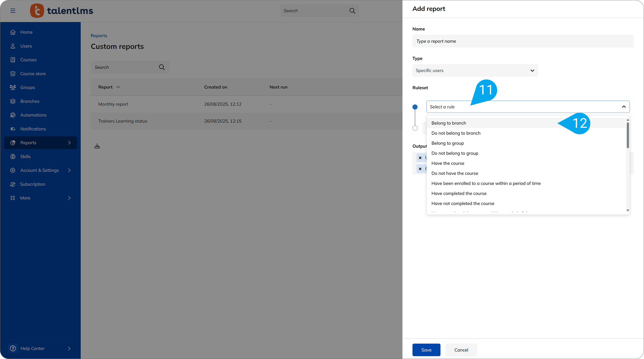Select the second ruleset radio button
Viewport: 644px width, 359px height.
[x=415, y=128]
